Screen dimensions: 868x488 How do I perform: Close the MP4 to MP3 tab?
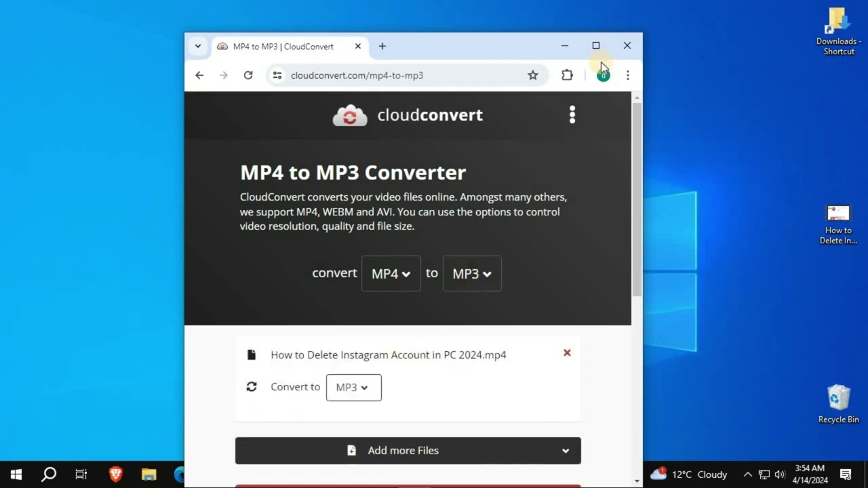tap(358, 46)
